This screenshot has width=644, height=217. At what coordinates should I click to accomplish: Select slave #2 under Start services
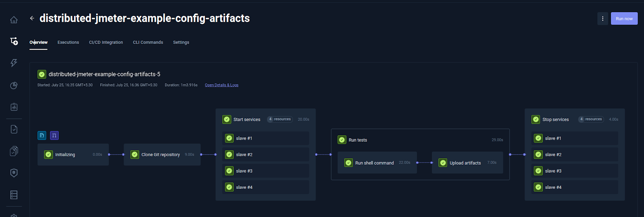tap(266, 155)
